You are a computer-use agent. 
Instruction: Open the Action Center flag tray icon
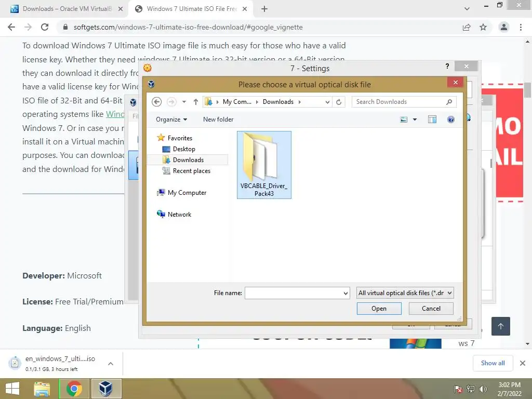coord(458,389)
